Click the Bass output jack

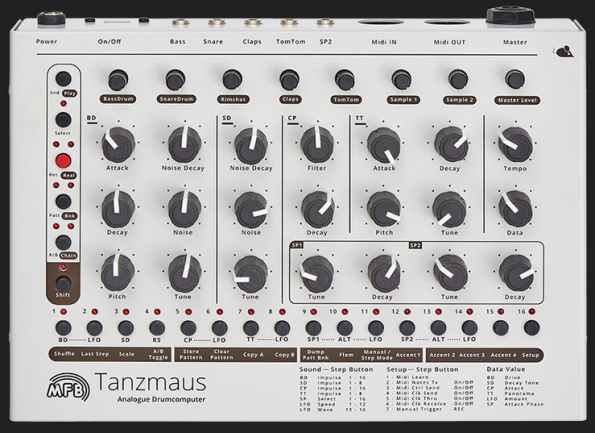coord(181,22)
